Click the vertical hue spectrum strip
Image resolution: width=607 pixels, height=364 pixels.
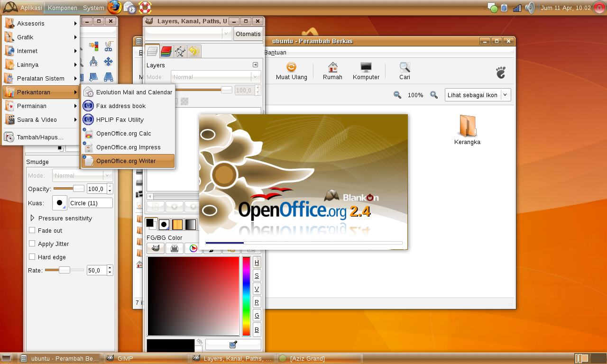pos(246,296)
